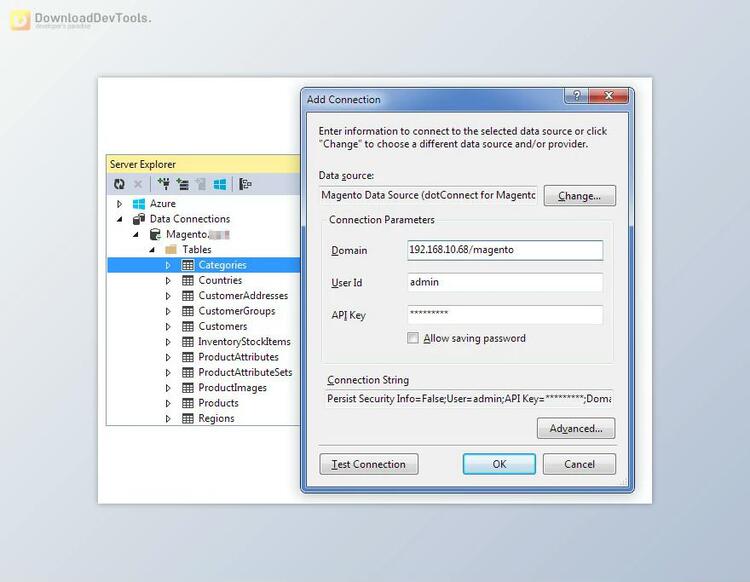Click the ProductAttributeSets table grid icon
Screen dimensions: 750x582
point(188,372)
